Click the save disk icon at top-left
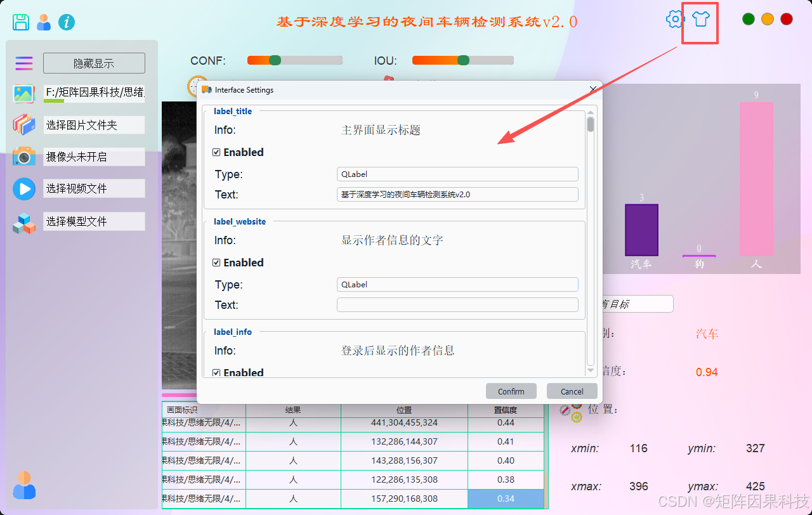This screenshot has height=515, width=812. click(x=21, y=22)
